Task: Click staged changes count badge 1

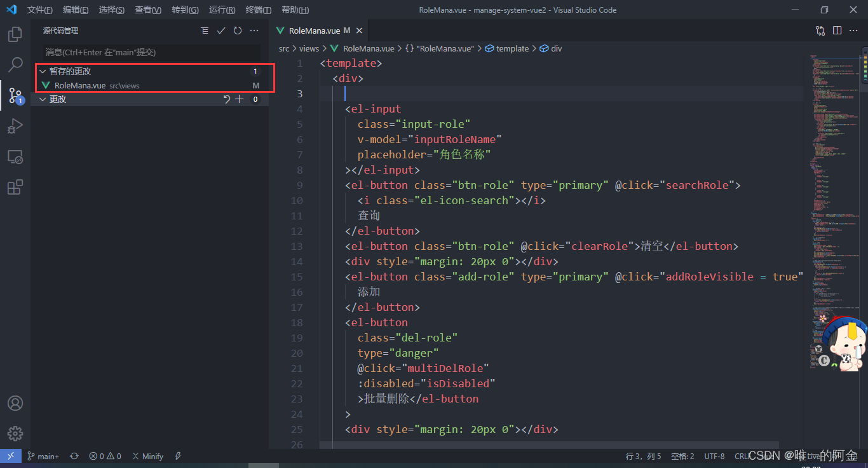Action: 255,71
